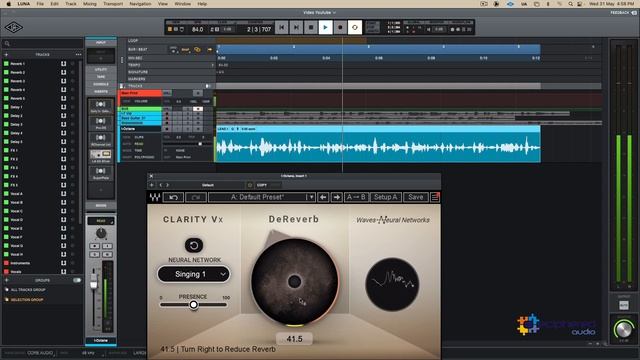This screenshot has width=640, height=360.
Task: Click the FEEDBACK button
Action: coord(623,13)
